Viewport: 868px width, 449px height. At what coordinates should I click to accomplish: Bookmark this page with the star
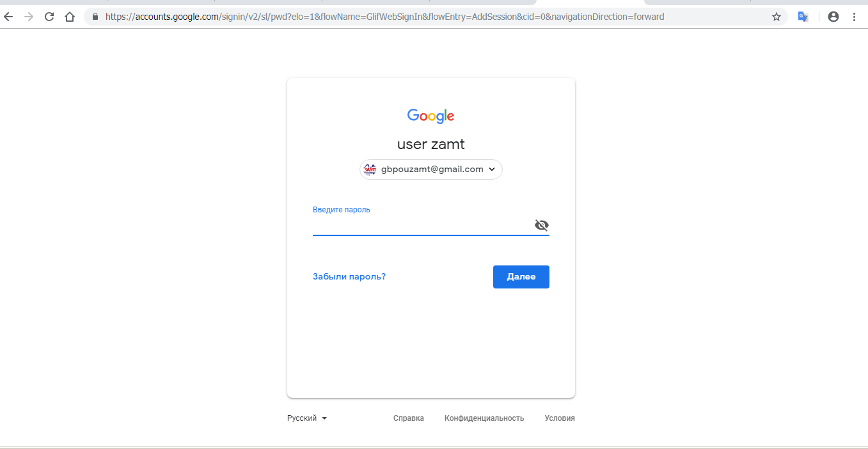coord(777,17)
